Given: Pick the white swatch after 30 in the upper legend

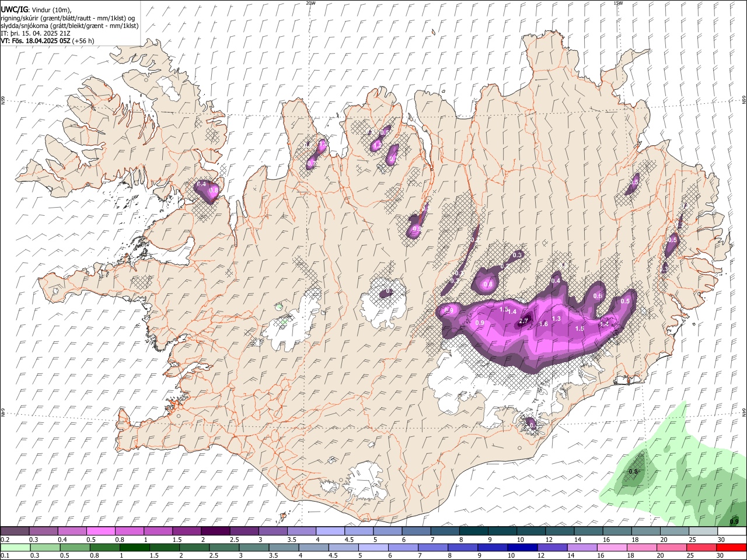Looking at the screenshot, I should point(732,531).
